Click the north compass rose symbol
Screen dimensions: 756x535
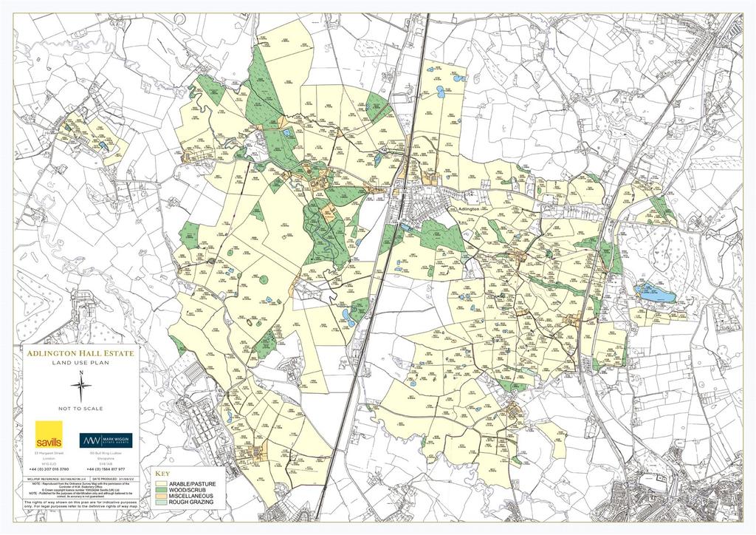(81, 385)
